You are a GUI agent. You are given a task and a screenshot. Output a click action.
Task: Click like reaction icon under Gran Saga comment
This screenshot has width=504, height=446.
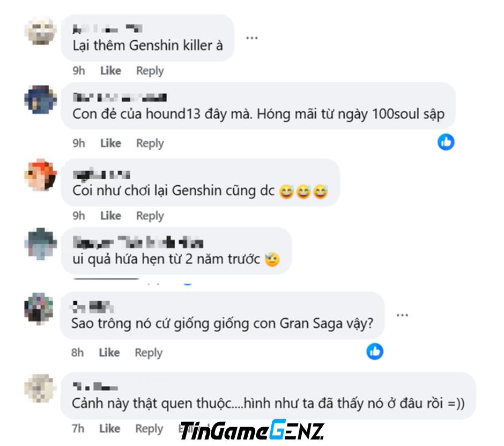coord(375,351)
